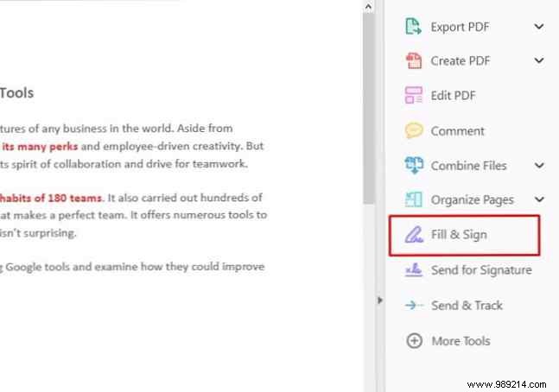This screenshot has height=392, width=559.
Task: Follow the 'habits of 180 teams' link
Action: [x=51, y=198]
